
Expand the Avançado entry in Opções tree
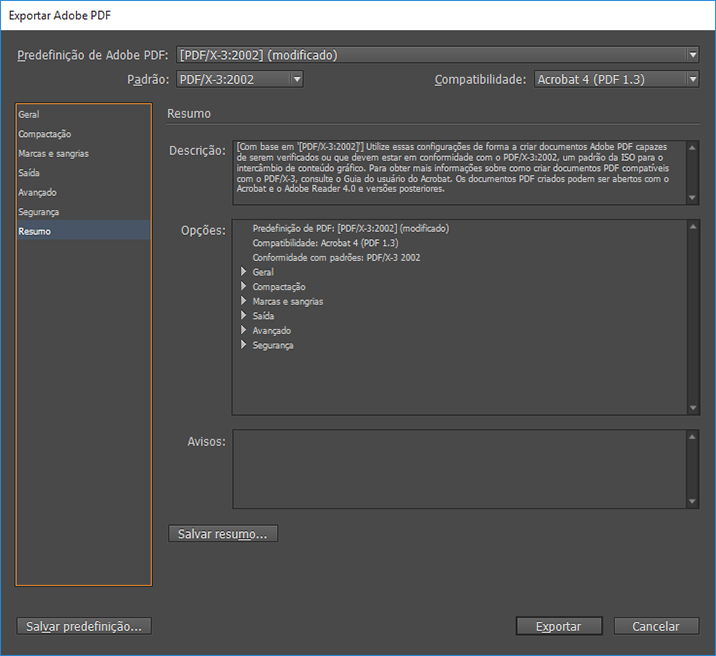click(x=243, y=331)
